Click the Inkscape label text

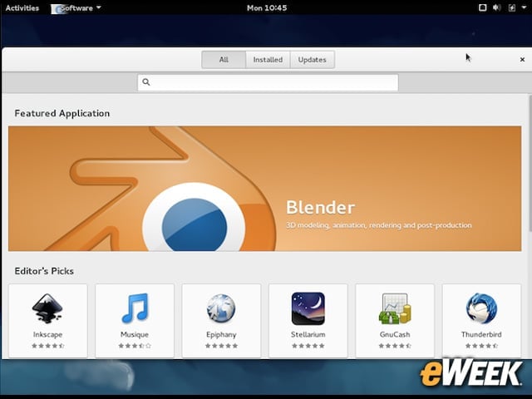tap(48, 334)
